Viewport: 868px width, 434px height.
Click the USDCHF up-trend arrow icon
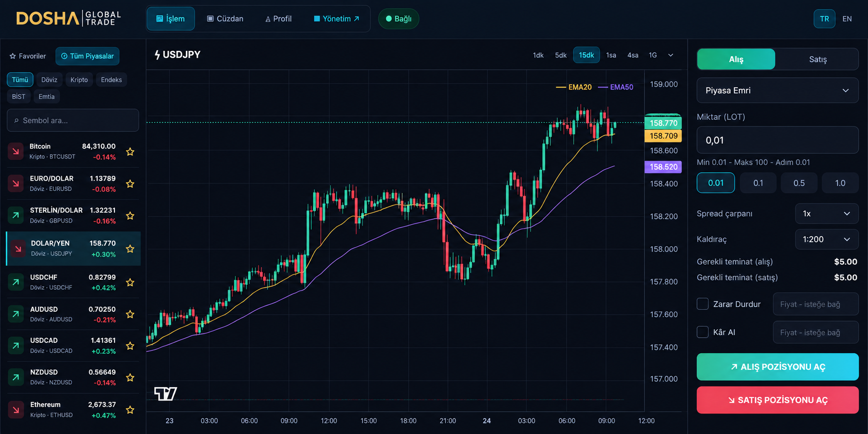16,282
